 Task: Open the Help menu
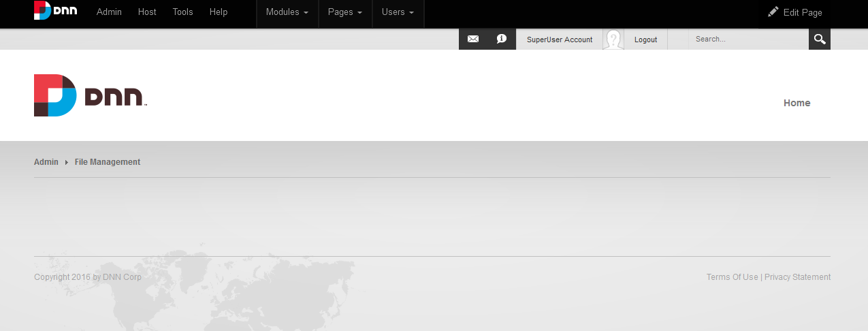[219, 12]
